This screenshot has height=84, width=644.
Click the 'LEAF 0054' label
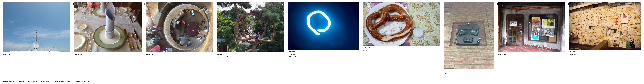(x=149, y=54)
